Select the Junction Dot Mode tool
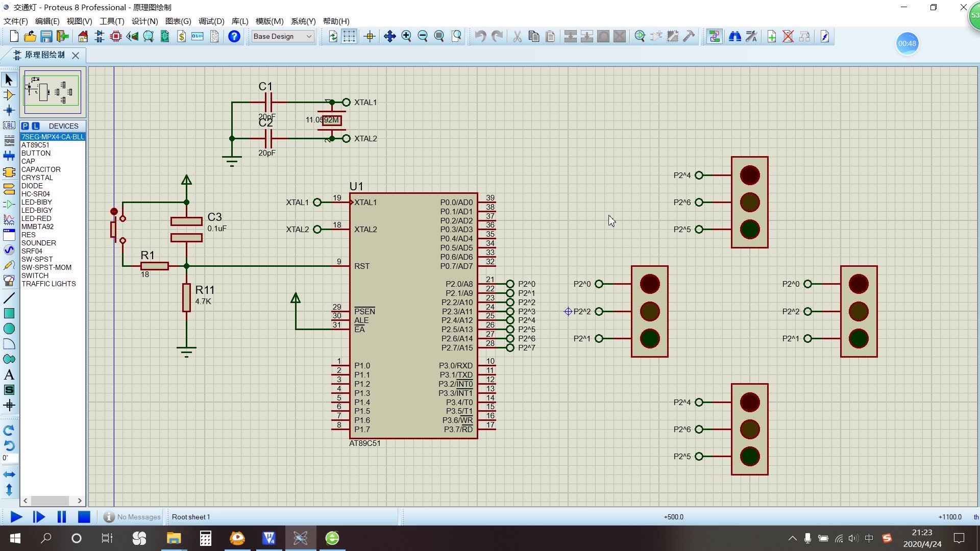 pos(9,110)
